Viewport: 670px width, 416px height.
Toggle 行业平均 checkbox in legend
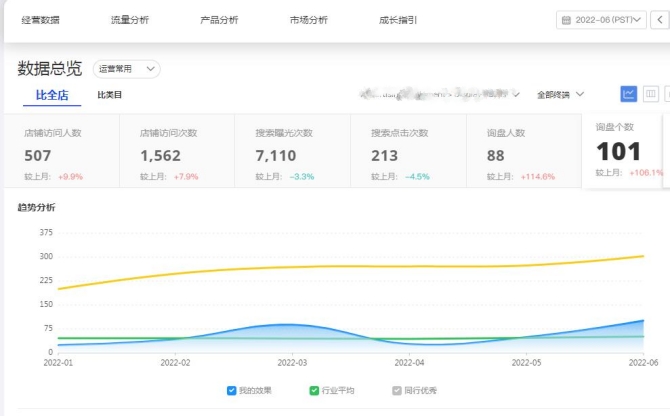[314, 390]
